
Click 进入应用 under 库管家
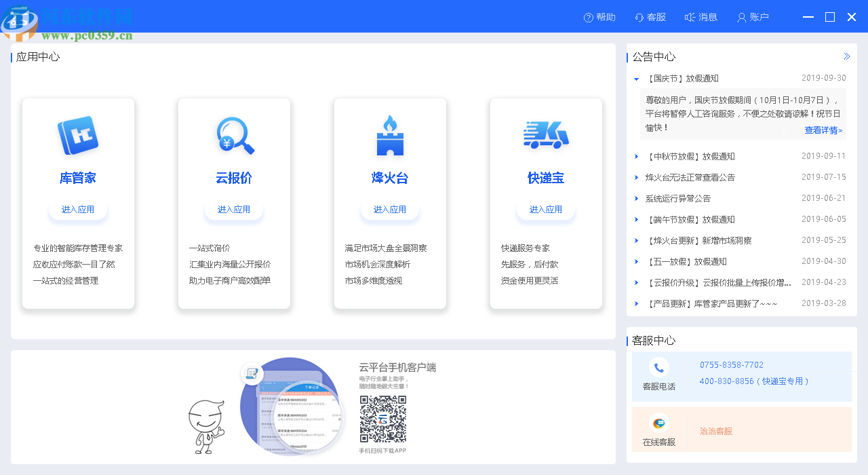tap(78, 209)
